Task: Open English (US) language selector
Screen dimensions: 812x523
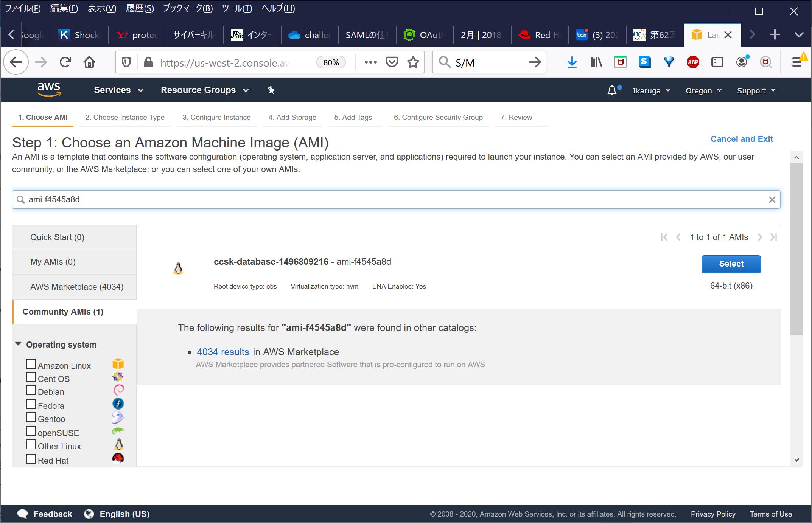Action: point(117,514)
